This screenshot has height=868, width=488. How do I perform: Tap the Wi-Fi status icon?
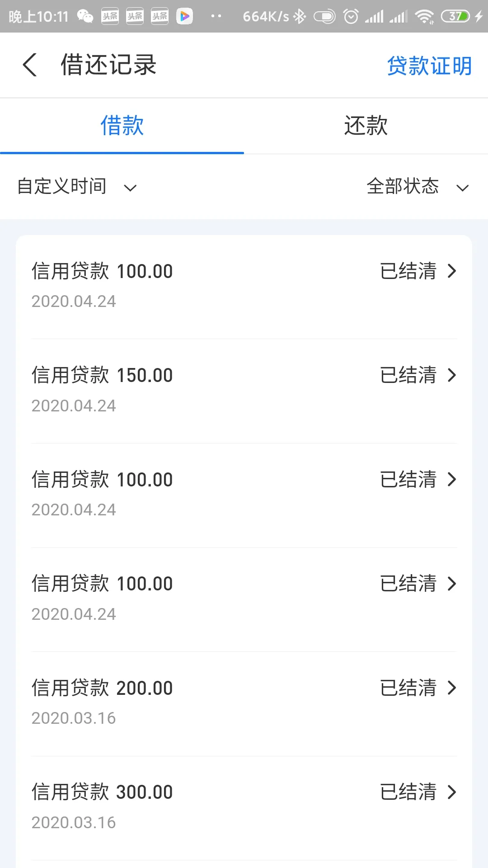[424, 17]
